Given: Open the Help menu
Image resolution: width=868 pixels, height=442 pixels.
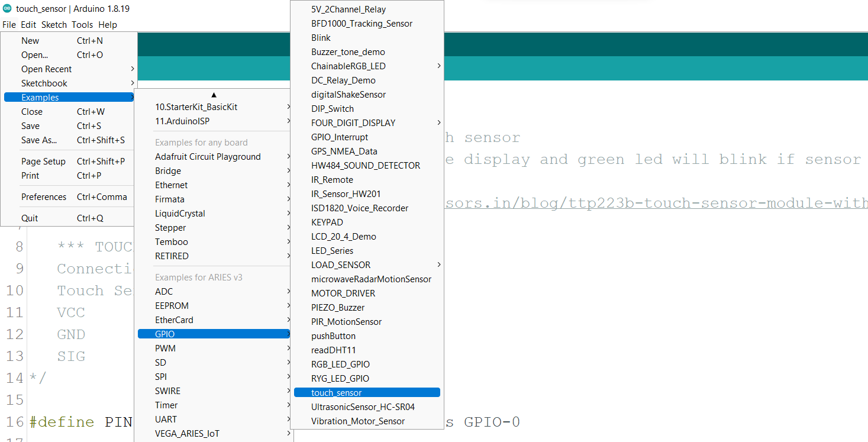Looking at the screenshot, I should coord(108,24).
